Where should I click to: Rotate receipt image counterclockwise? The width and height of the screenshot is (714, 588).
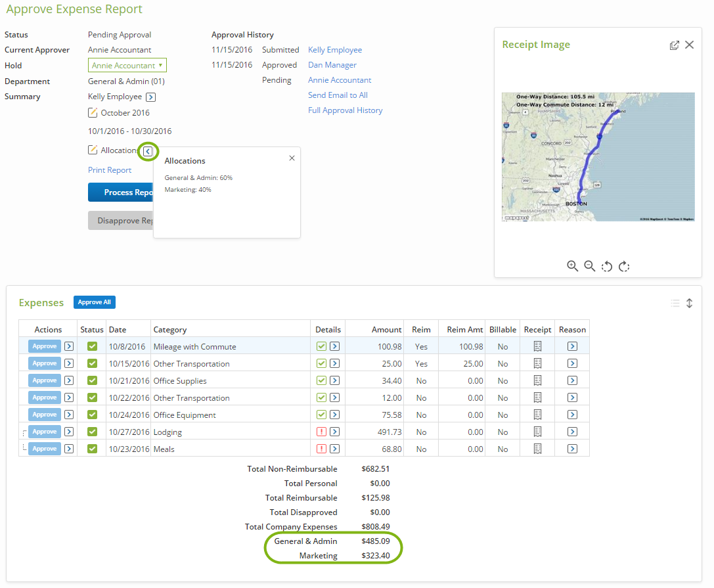pos(606,267)
